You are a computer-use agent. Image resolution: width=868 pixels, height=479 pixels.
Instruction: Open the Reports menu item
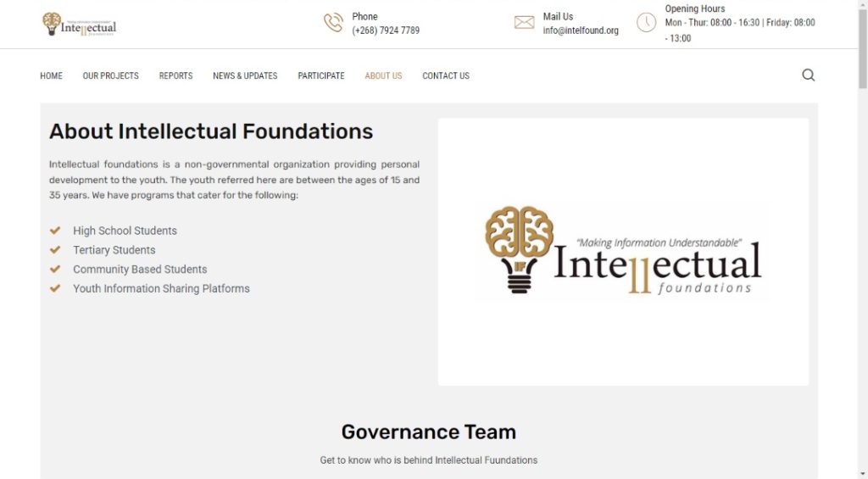tap(175, 75)
